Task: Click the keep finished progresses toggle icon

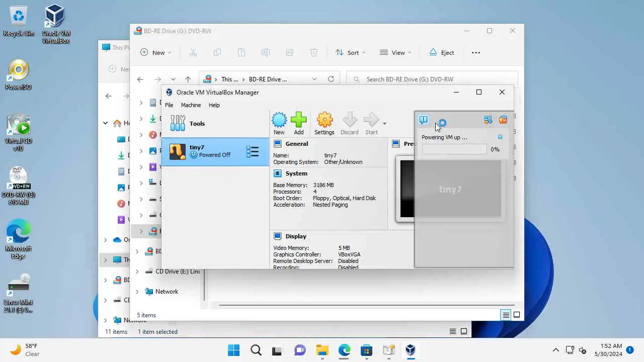Action: click(x=488, y=120)
